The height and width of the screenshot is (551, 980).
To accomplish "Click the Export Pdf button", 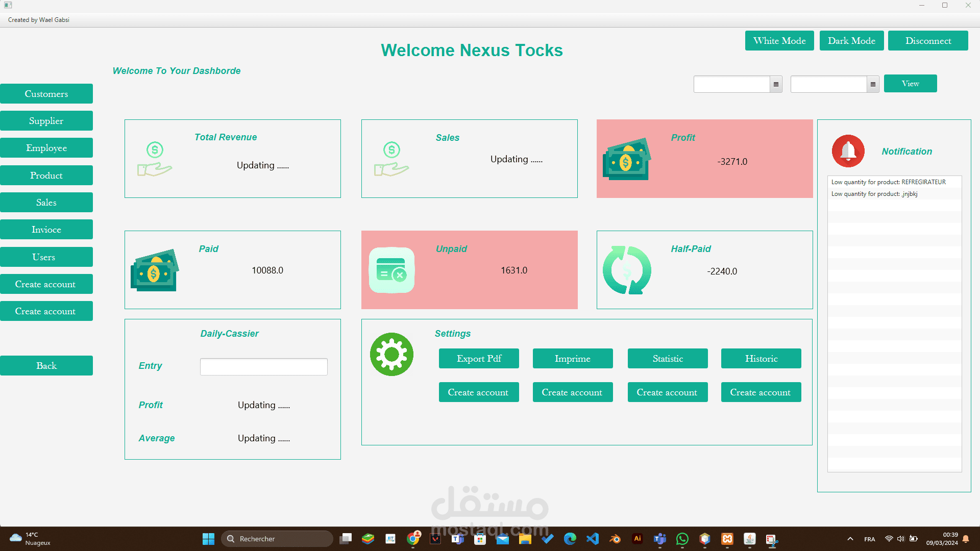I will [x=479, y=359].
